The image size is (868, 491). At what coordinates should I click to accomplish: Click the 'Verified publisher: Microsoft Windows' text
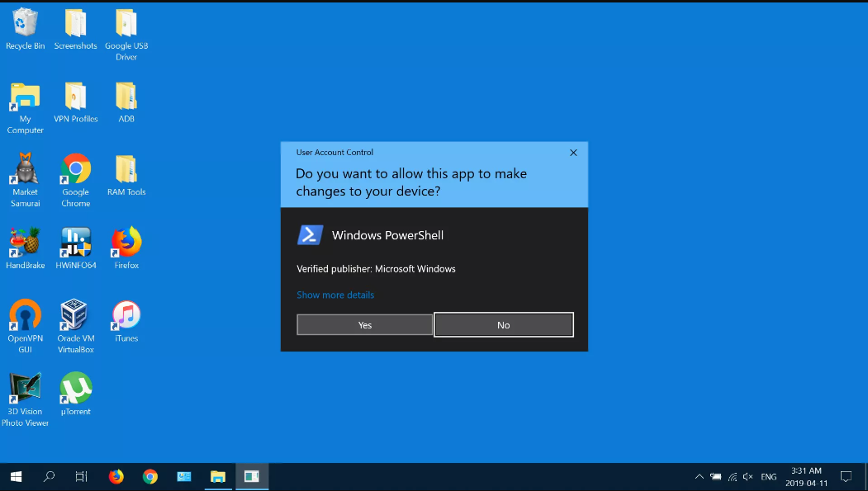tap(376, 269)
